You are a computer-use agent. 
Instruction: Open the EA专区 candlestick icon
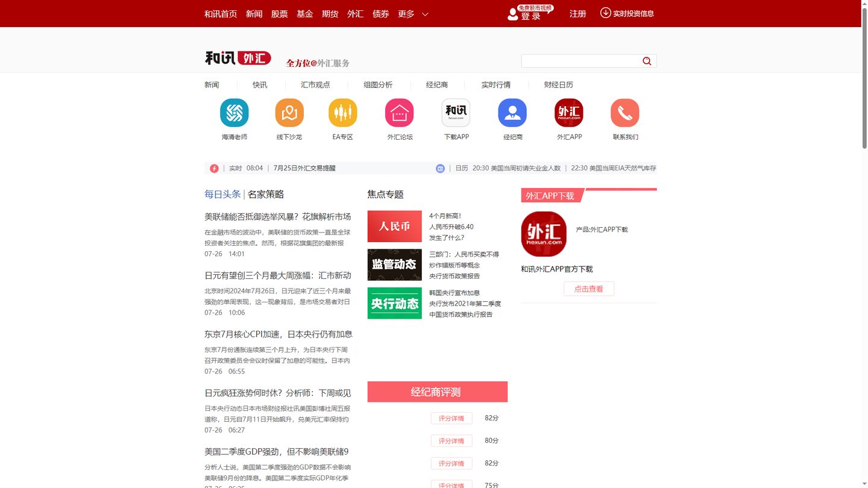click(343, 113)
